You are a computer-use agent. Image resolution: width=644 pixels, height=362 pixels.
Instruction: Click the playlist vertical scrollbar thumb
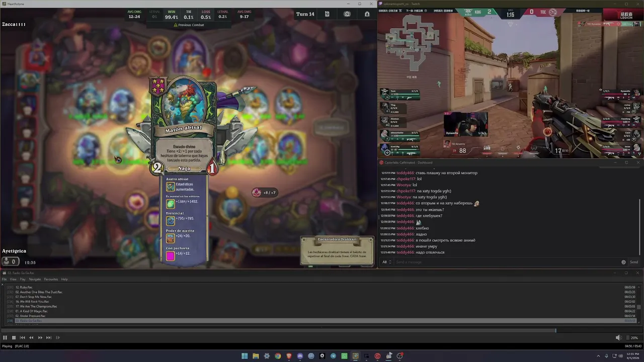[x=640, y=307]
